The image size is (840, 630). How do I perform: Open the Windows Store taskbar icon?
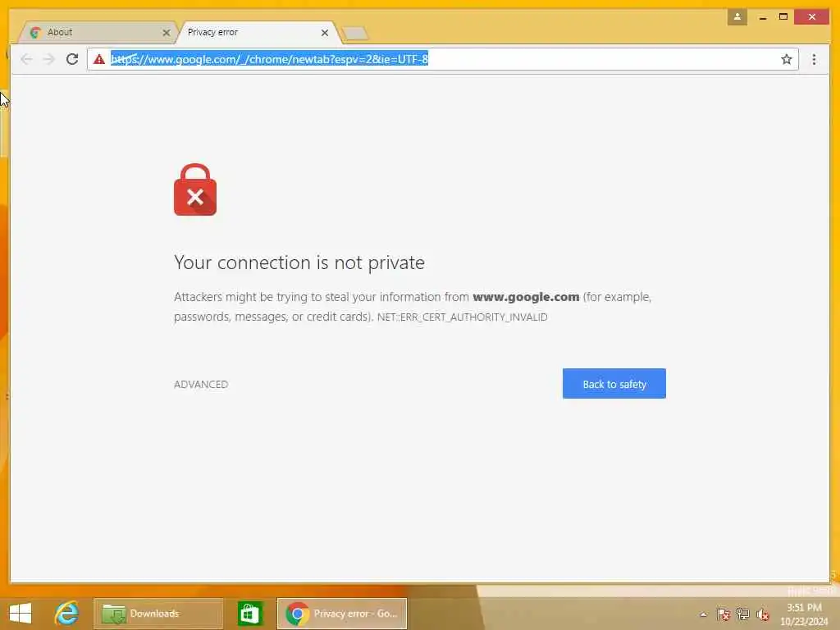pyautogui.click(x=249, y=614)
